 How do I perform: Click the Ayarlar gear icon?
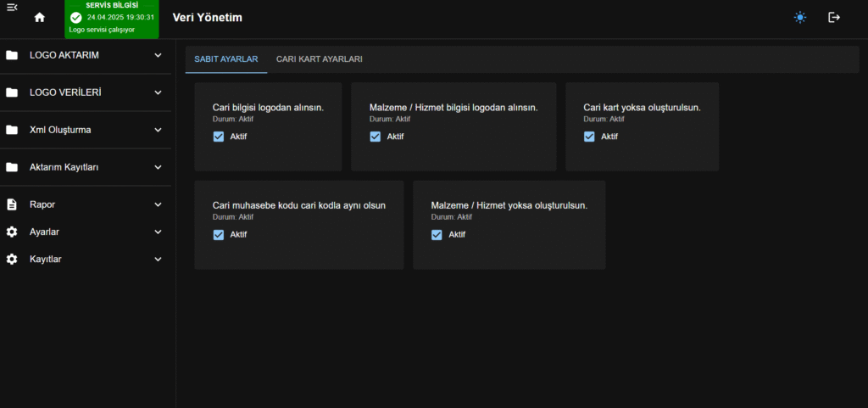click(x=12, y=232)
